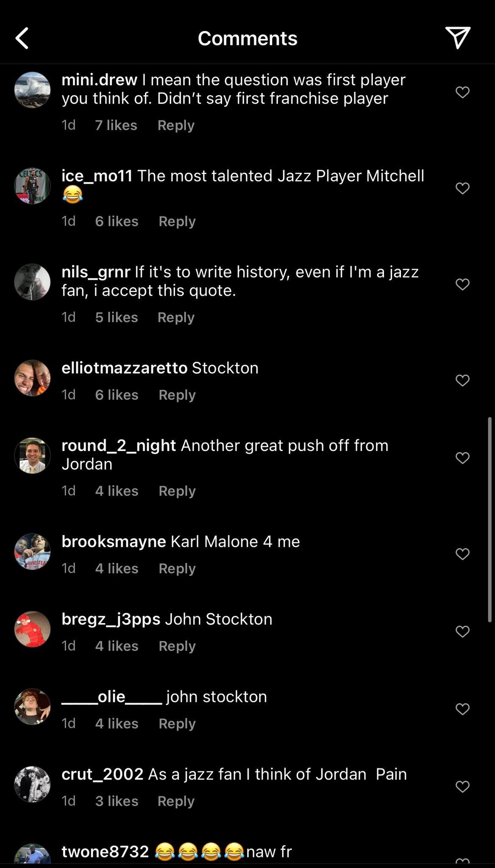Viewport: 495px width, 868px height.
Task: Reply to crut_2002's comment
Action: 176,801
